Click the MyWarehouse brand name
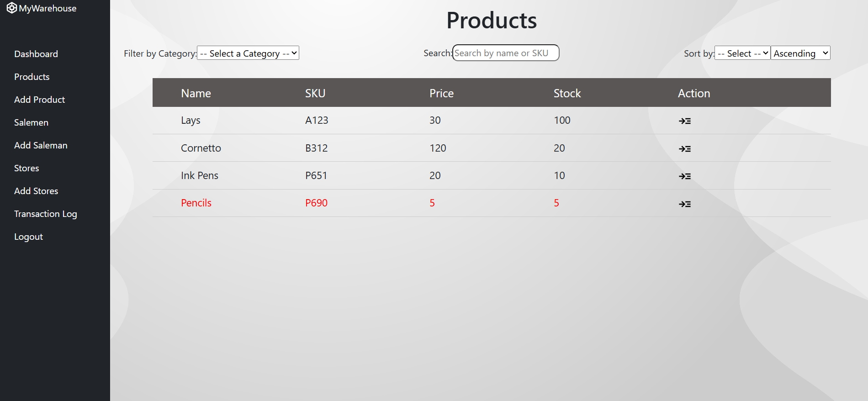This screenshot has width=868, height=401. pyautogui.click(x=48, y=8)
